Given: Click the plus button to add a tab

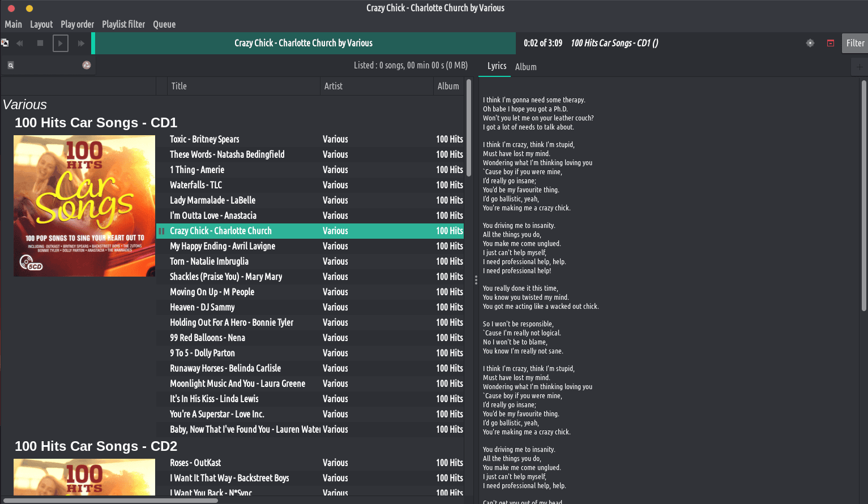Looking at the screenshot, I should pos(860,67).
